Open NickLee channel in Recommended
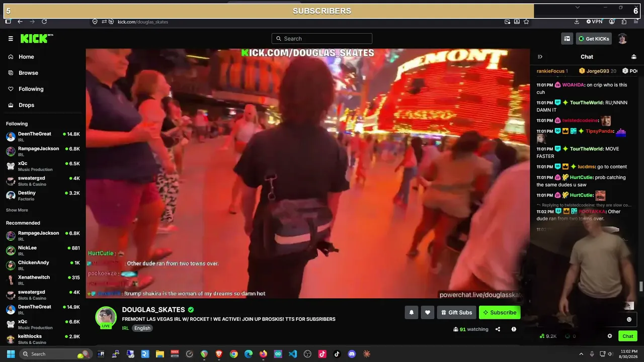The height and width of the screenshot is (362, 644). click(x=43, y=250)
